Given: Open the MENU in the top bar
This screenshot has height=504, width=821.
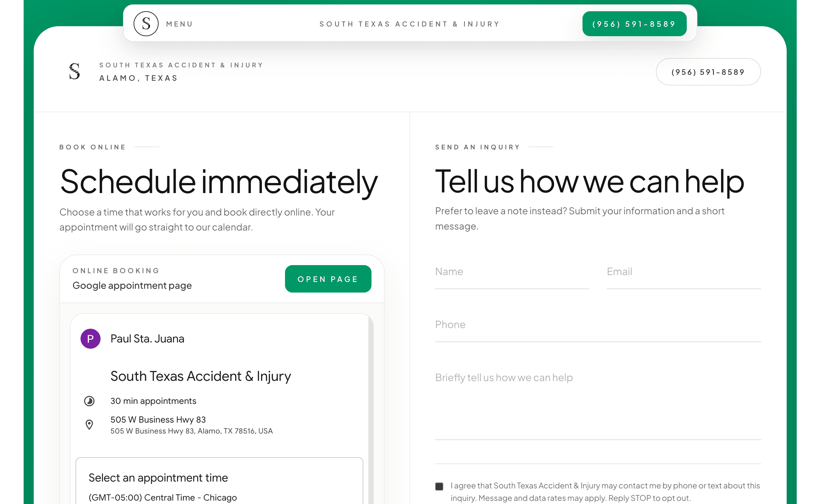Looking at the screenshot, I should (x=179, y=23).
